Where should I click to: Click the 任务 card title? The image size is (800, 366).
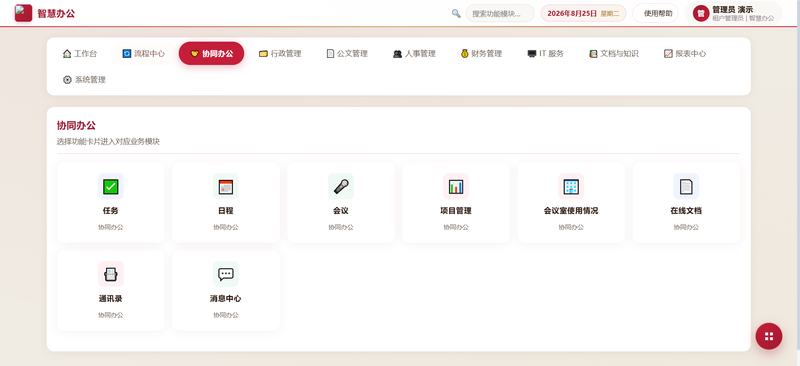111,211
